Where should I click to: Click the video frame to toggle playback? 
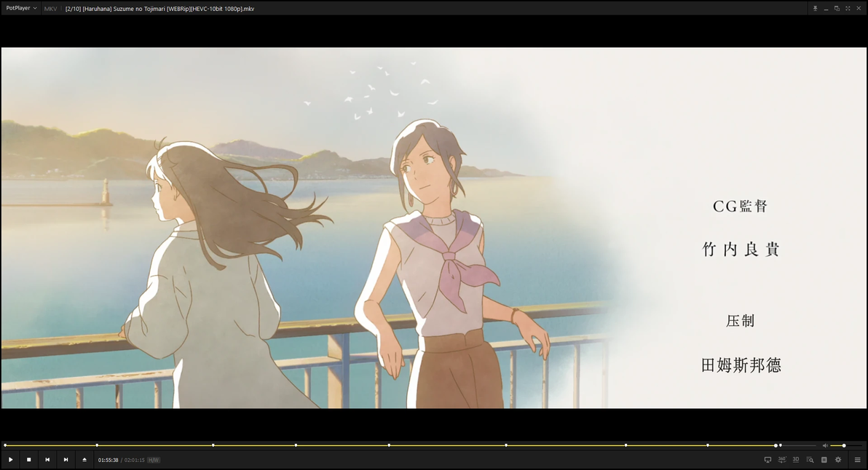tap(434, 228)
